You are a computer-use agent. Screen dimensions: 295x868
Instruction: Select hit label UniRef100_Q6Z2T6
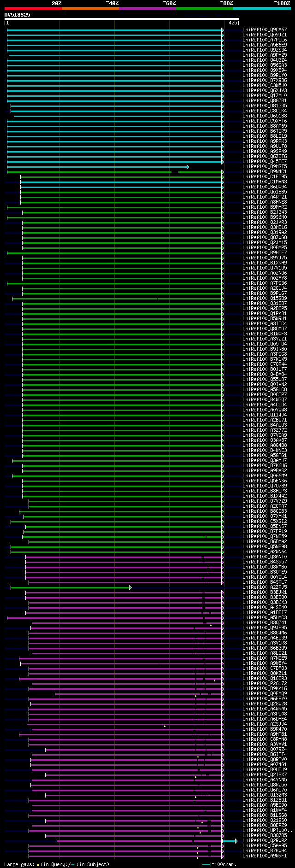(x=265, y=157)
